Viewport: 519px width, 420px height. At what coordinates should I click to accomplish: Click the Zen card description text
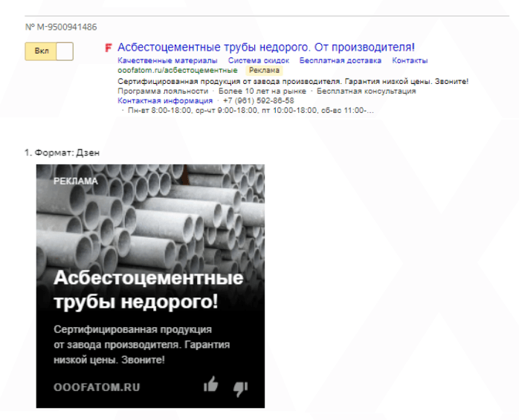coord(142,344)
